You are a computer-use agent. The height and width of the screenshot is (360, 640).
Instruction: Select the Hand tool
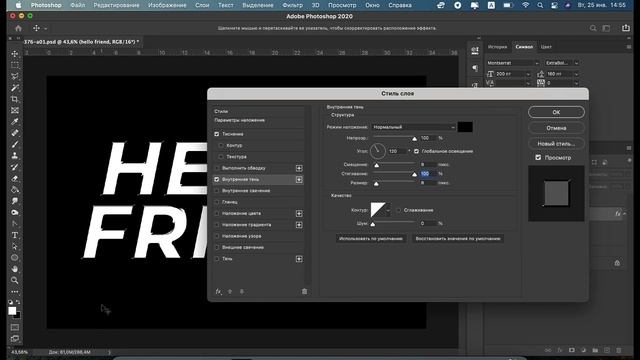tap(15, 269)
